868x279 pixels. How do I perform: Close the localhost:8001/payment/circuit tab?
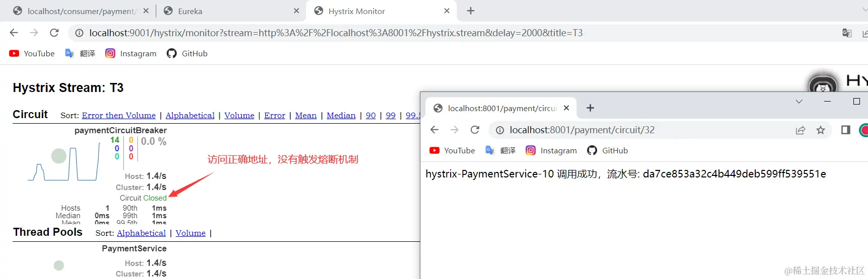click(566, 108)
